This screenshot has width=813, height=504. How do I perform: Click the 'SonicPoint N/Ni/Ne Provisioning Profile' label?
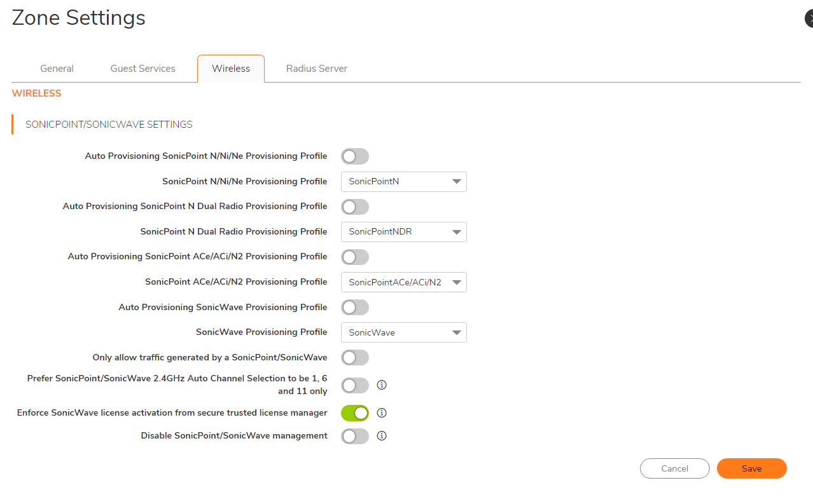245,181
